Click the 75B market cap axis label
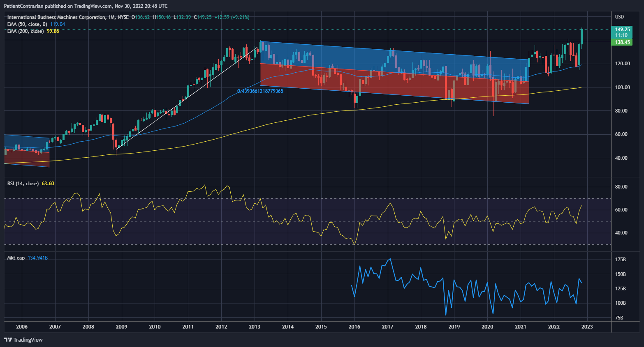 click(619, 318)
